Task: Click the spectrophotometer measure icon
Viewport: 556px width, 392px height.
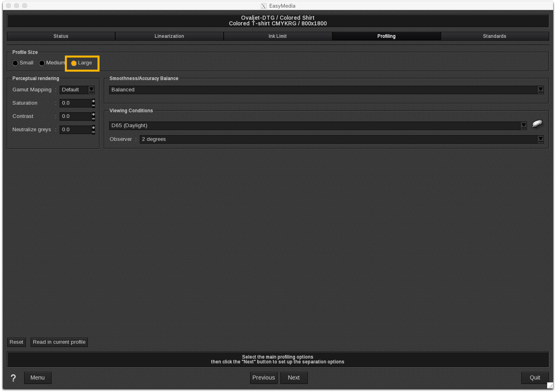Action: (537, 124)
